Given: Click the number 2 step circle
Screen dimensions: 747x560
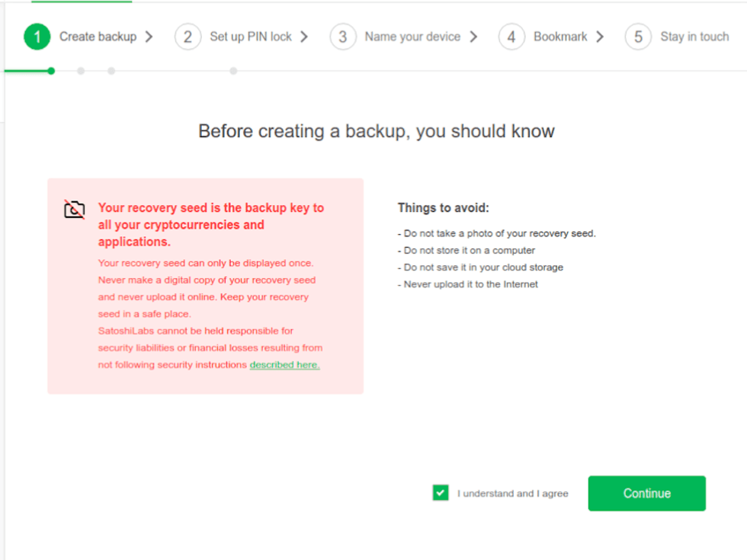Looking at the screenshot, I should (x=188, y=37).
